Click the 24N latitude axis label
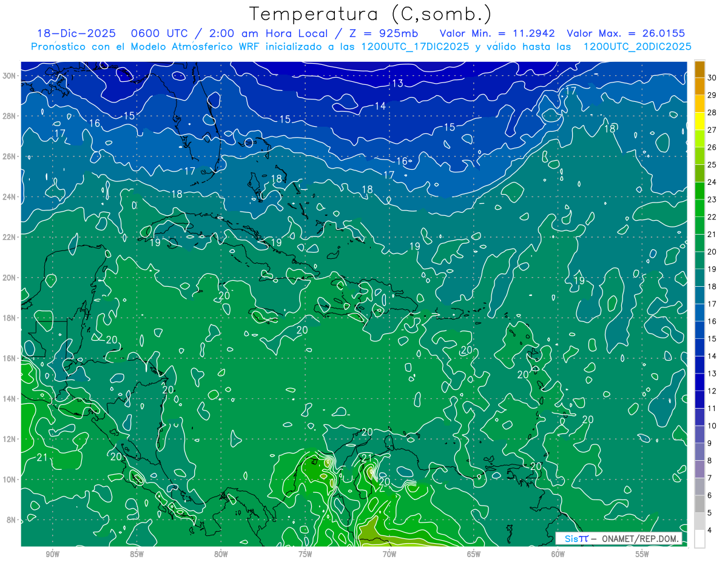Screen dimensions: 728x562 pos(9,197)
